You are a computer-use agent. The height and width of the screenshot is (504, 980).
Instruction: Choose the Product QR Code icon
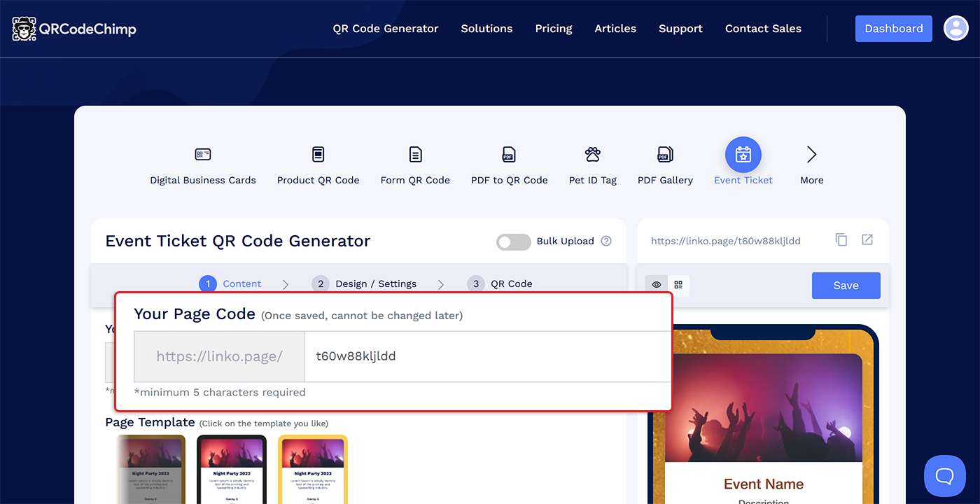coord(318,155)
